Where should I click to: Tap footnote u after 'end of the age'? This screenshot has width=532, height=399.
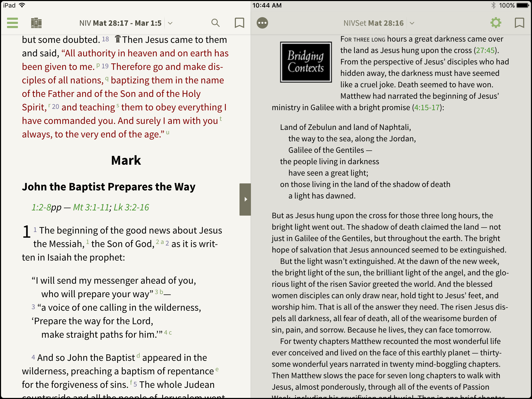168,132
